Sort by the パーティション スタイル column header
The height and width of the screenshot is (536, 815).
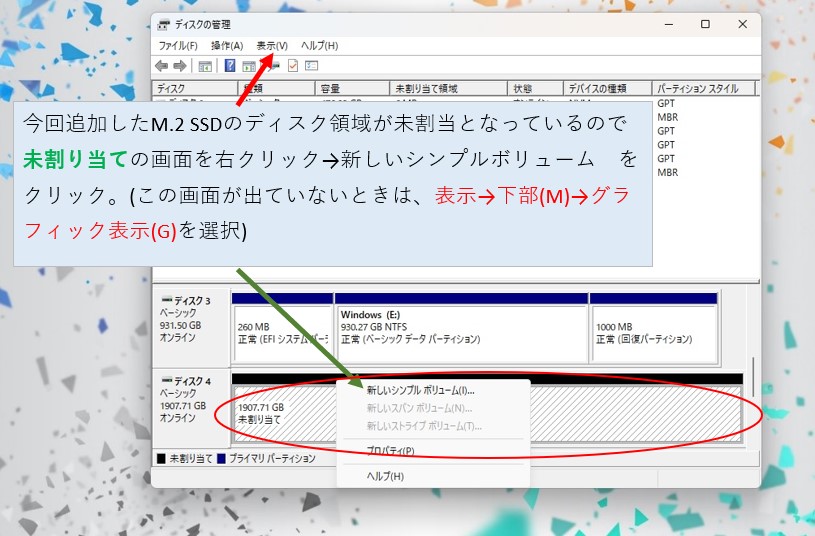[700, 89]
